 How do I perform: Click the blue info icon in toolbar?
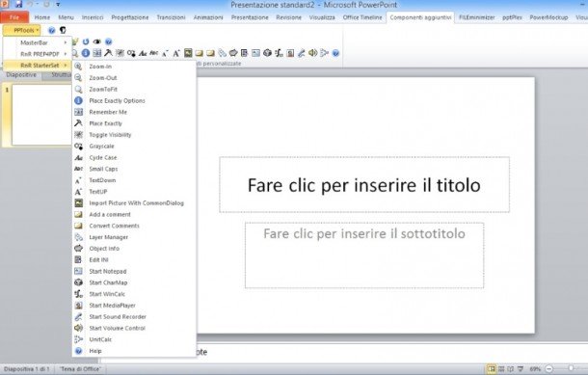click(86, 53)
